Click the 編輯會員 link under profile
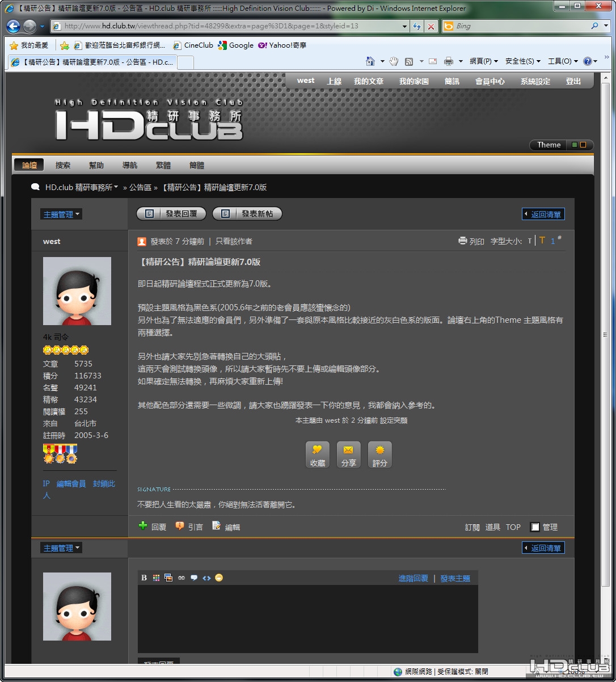This screenshot has width=616, height=682. click(71, 483)
